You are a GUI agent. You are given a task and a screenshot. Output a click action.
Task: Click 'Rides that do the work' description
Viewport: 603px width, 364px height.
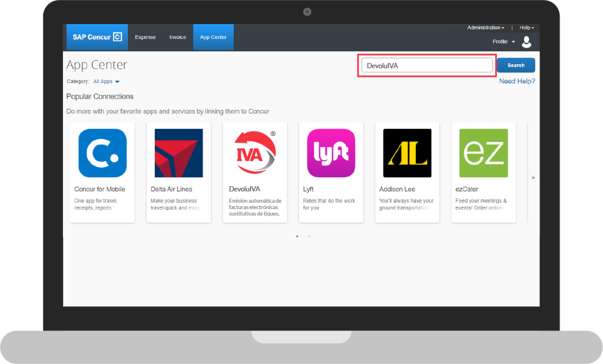(329, 204)
